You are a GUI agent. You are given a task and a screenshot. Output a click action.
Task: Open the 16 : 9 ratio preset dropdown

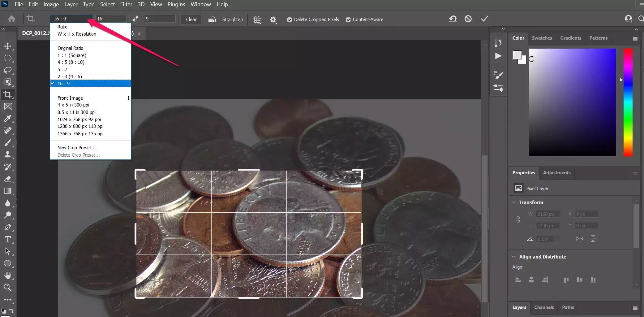(71, 19)
